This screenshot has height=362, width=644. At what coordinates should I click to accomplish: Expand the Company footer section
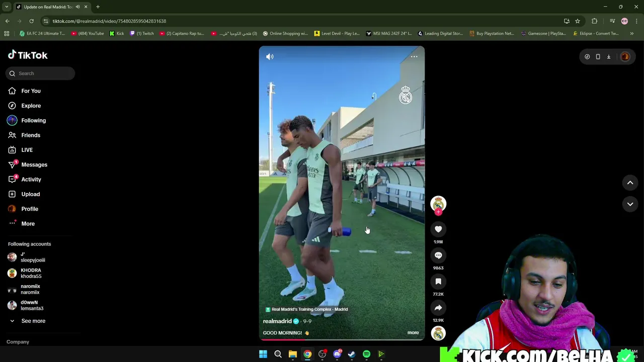click(x=18, y=342)
